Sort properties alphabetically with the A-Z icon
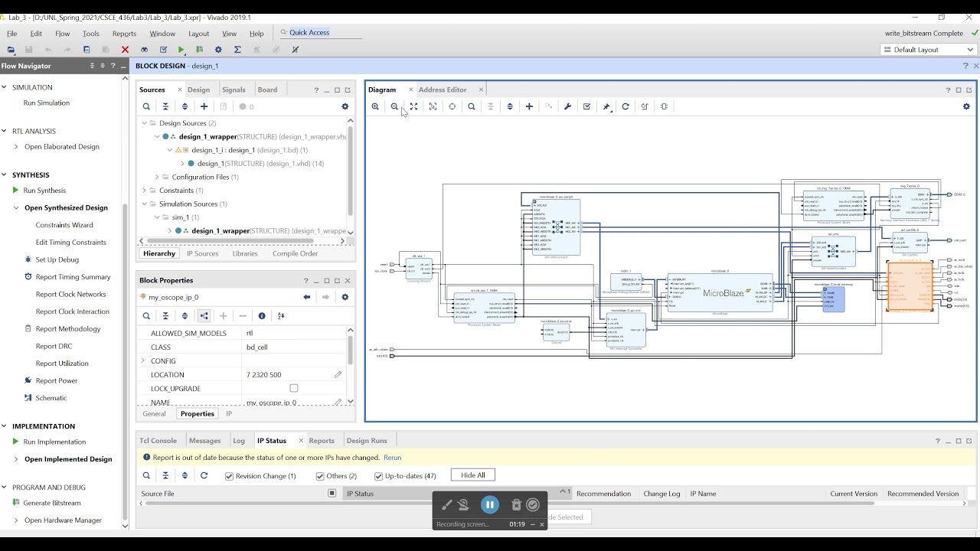The image size is (980, 551). click(281, 315)
